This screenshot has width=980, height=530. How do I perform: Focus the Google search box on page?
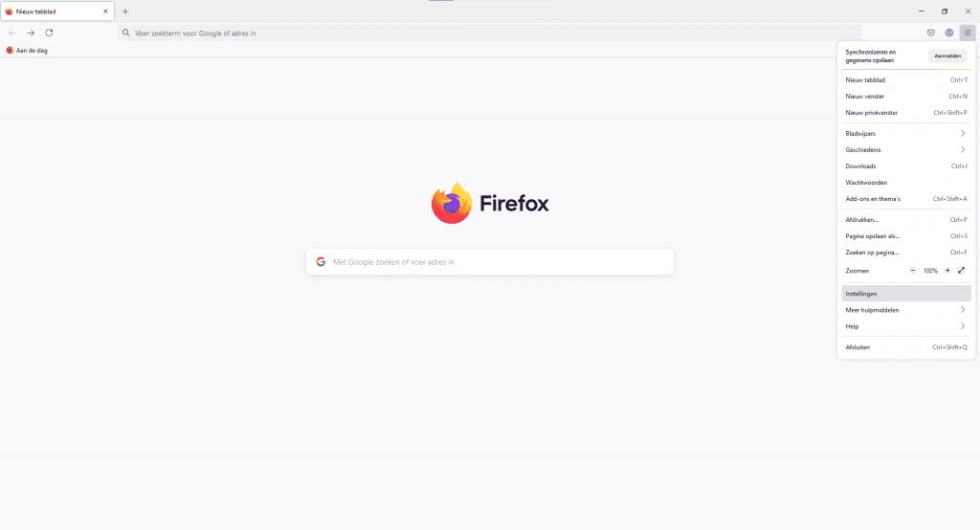click(x=490, y=262)
